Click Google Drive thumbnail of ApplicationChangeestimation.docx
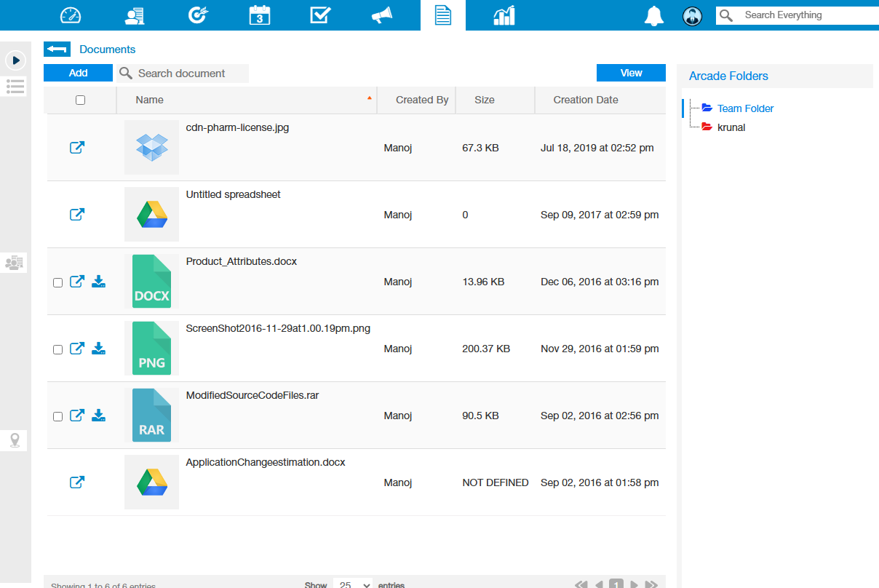879x588 pixels. click(x=151, y=482)
